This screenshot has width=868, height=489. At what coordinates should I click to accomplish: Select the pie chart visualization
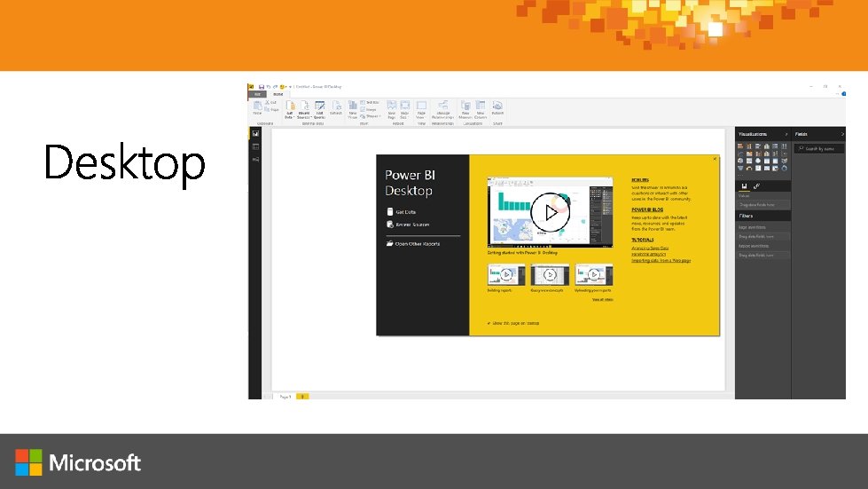click(x=740, y=161)
